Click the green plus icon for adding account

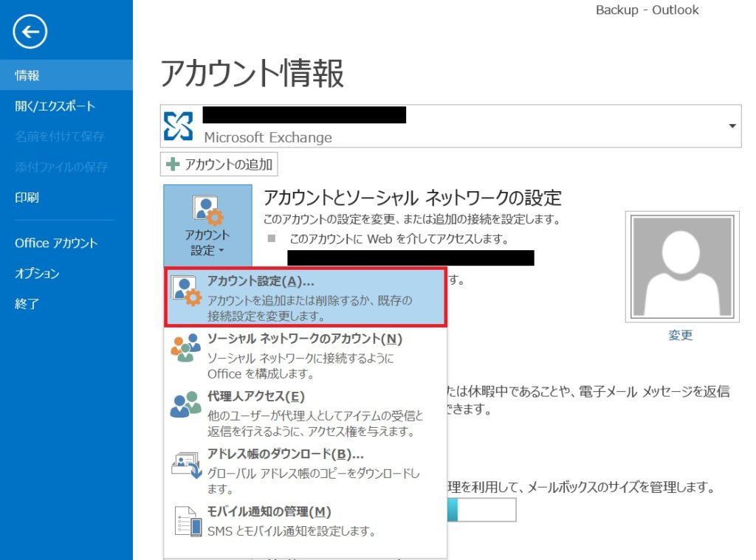[x=172, y=165]
